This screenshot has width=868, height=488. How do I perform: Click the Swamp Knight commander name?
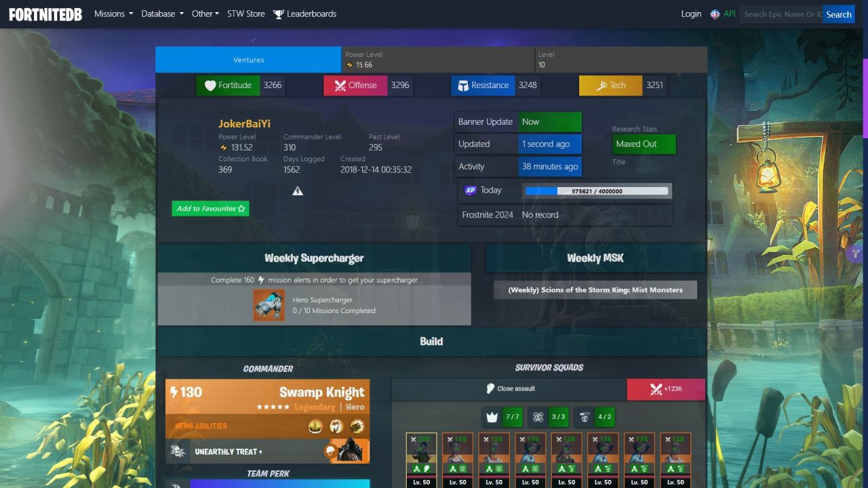pyautogui.click(x=322, y=392)
